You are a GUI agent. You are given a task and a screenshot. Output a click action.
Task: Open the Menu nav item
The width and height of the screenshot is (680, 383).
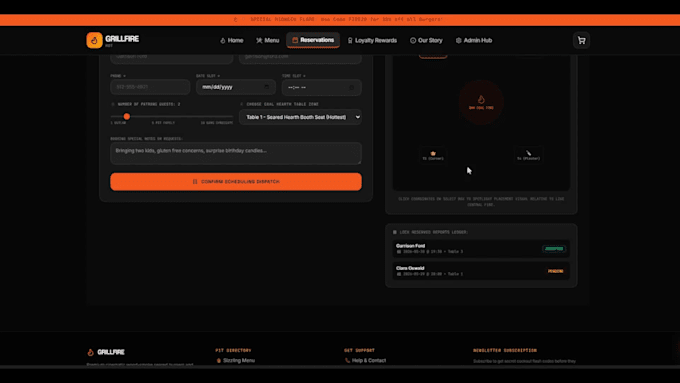(268, 40)
